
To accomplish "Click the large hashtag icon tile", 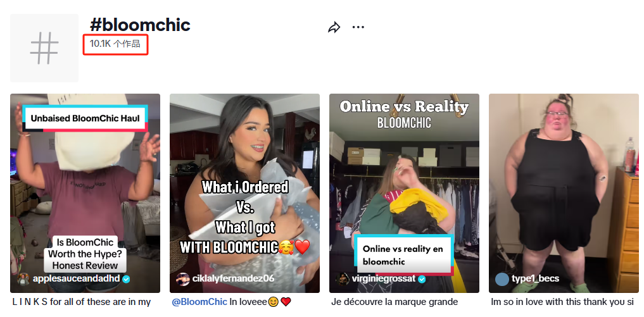I will (x=44, y=48).
